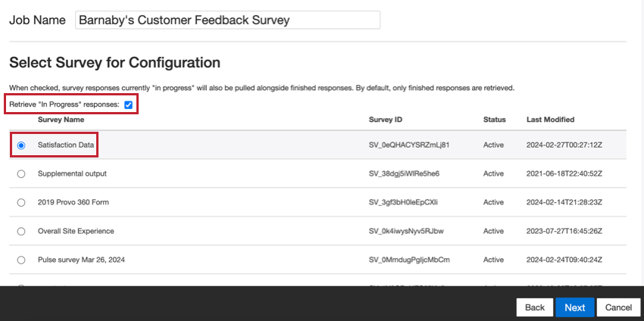
Task: Click the Next button
Action: 574,307
